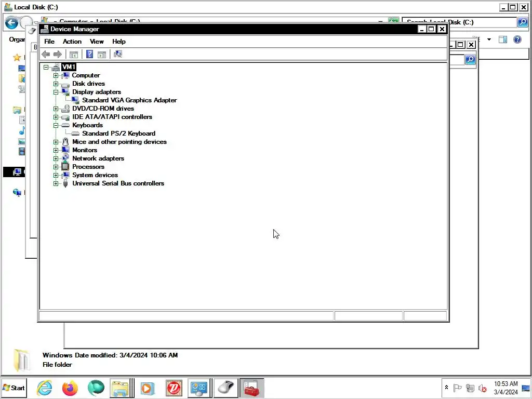The height and width of the screenshot is (399, 532).
Task: Open Windows Media Player from taskbar
Action: pyautogui.click(x=148, y=388)
